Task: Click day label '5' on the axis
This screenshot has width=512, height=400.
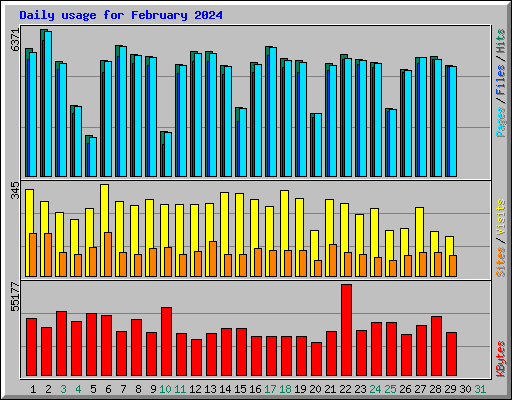Action: tap(93, 389)
